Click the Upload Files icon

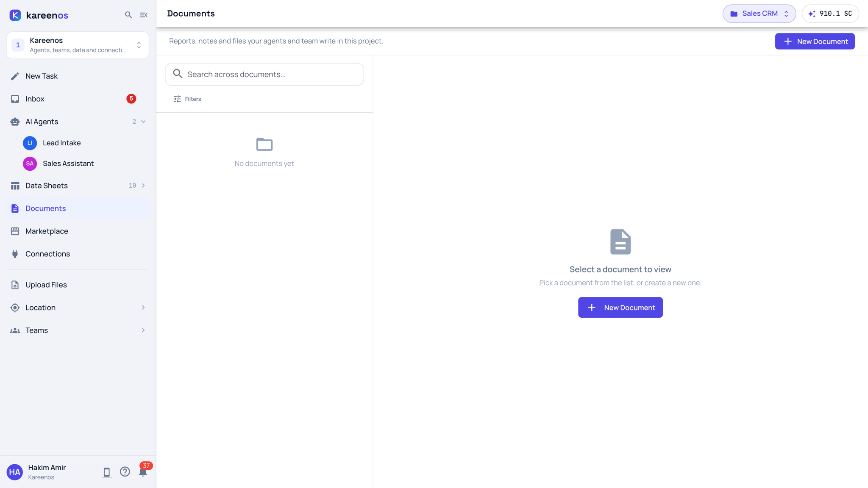(x=15, y=285)
